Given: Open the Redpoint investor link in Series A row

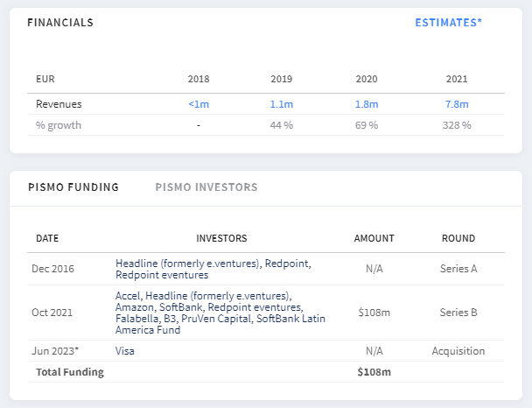Looking at the screenshot, I should [287, 264].
